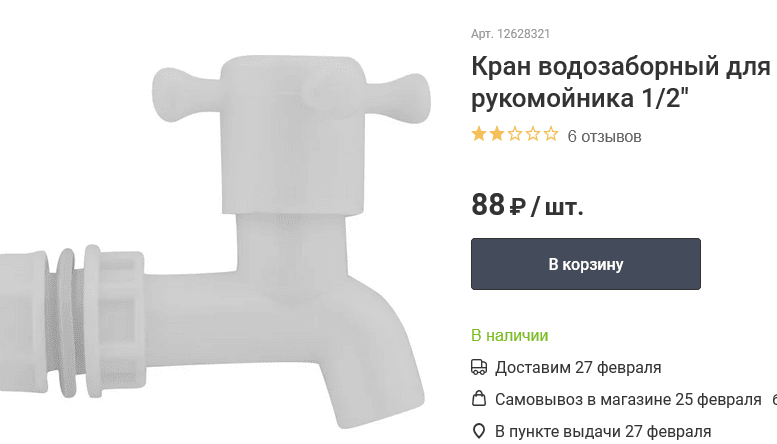Click the first filled rating star
This screenshot has width=777, height=444.
(479, 134)
